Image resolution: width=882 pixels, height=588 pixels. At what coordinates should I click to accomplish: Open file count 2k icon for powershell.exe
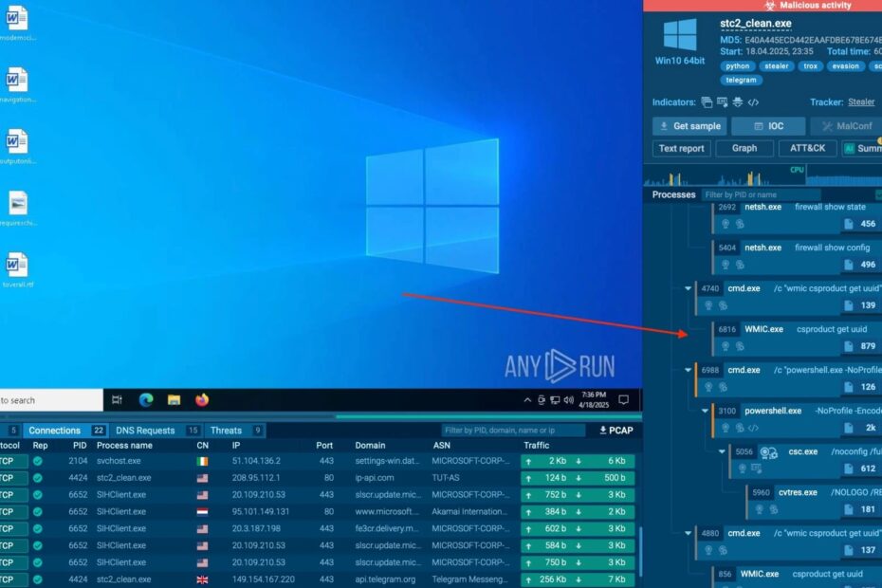[848, 428]
